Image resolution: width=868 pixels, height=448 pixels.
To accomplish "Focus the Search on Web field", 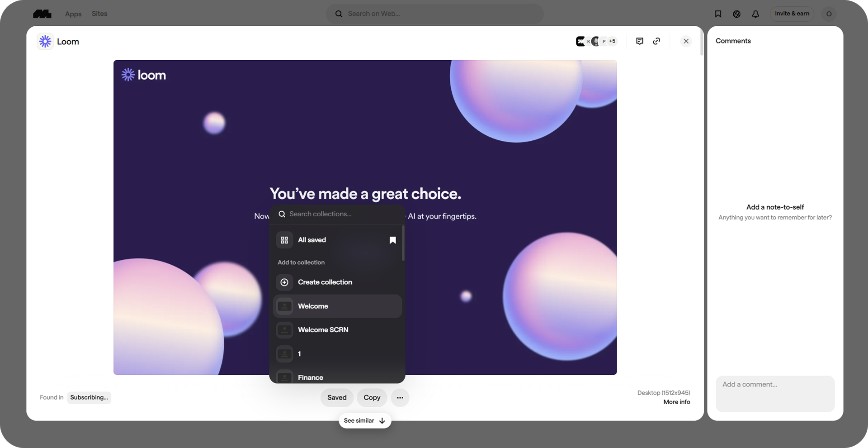I will coord(434,14).
